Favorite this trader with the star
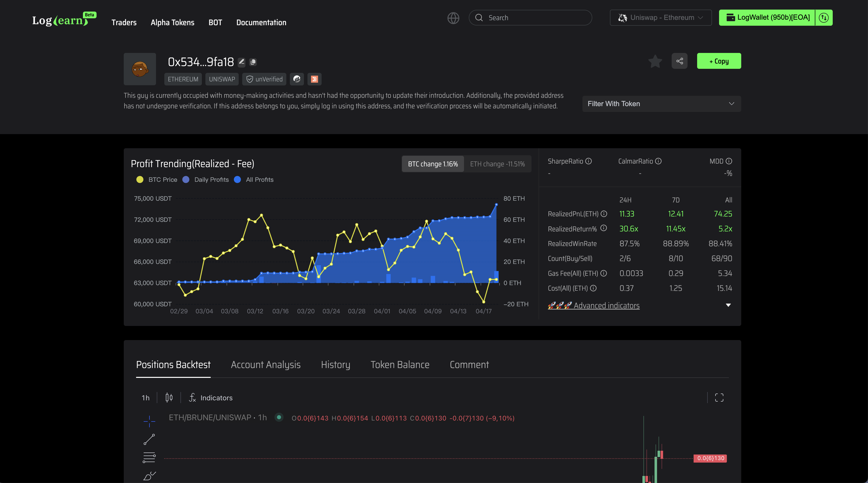This screenshot has width=868, height=483. point(655,61)
